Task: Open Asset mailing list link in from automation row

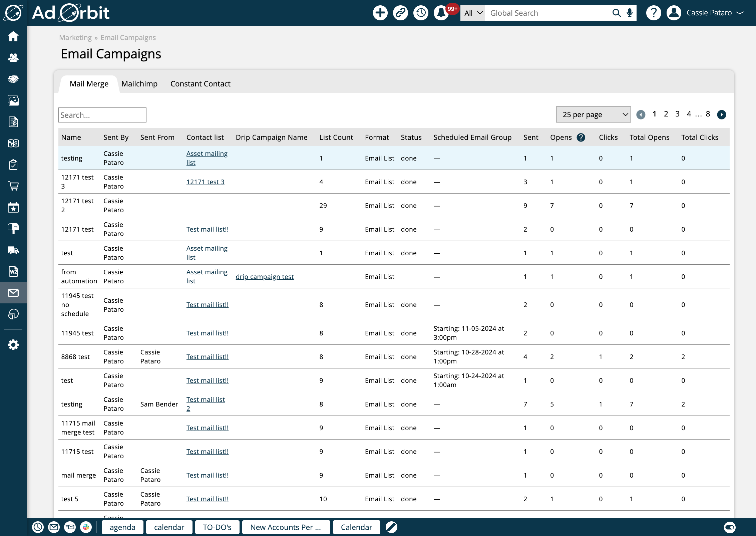Action: 207,276
